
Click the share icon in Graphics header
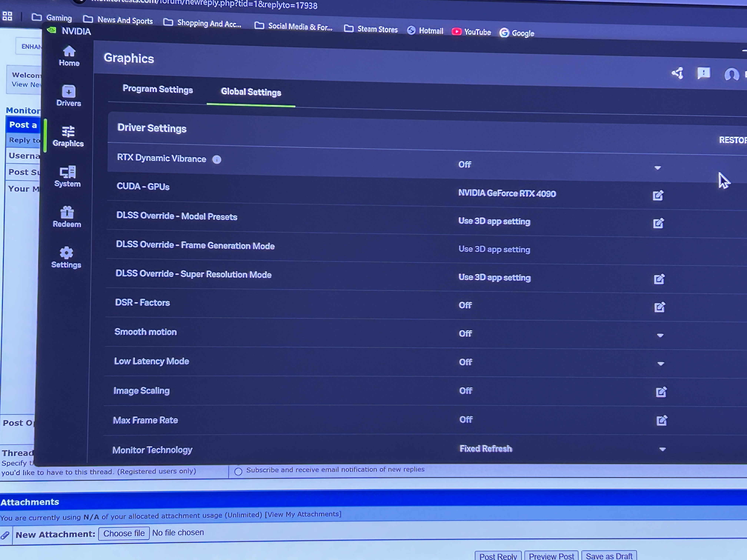pos(678,73)
